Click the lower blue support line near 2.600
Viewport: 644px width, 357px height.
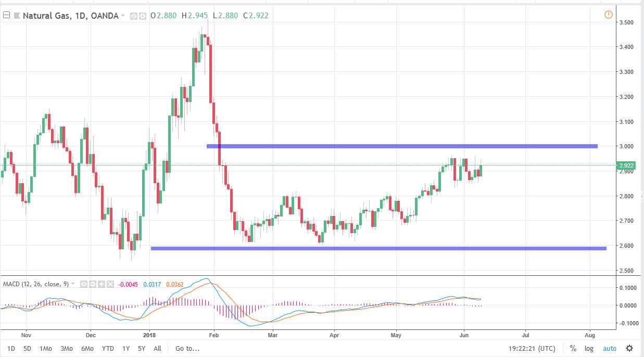pos(378,248)
